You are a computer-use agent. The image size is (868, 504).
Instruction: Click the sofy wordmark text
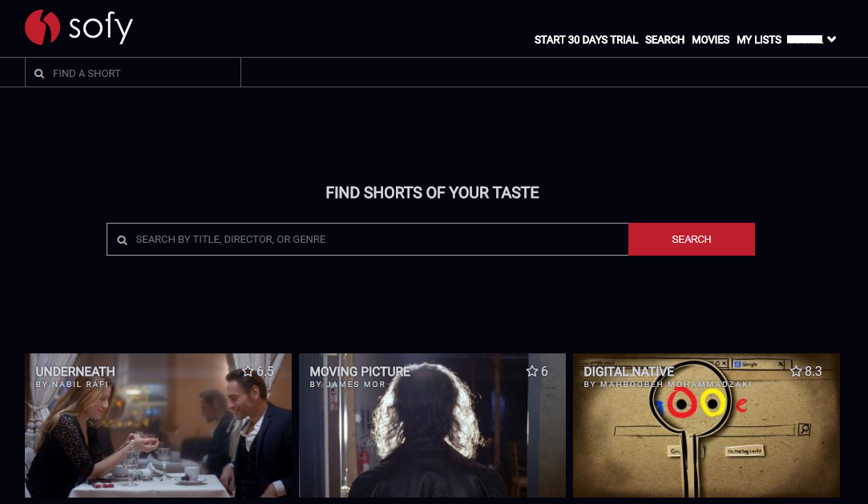click(101, 27)
